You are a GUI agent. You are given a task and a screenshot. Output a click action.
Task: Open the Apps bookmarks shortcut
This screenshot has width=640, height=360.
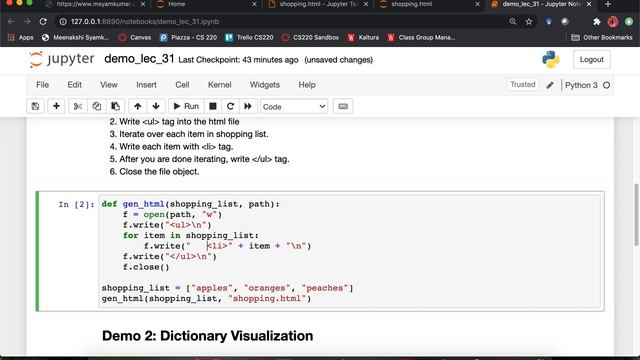point(20,38)
